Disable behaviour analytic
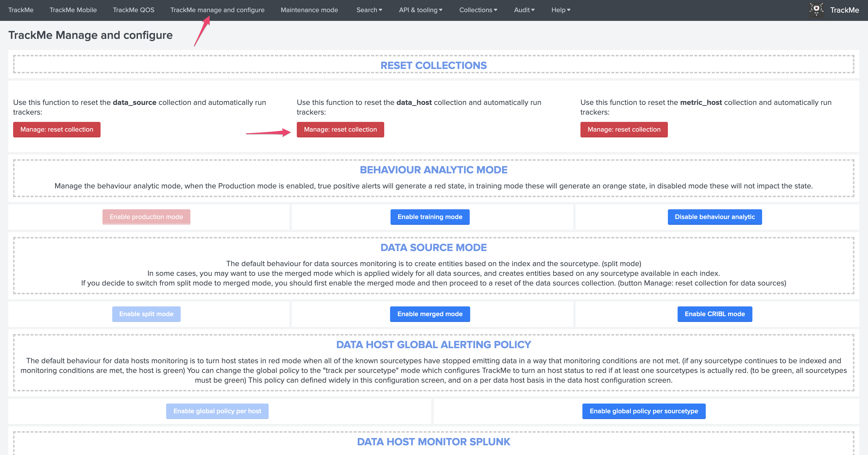868x455 pixels. click(715, 217)
